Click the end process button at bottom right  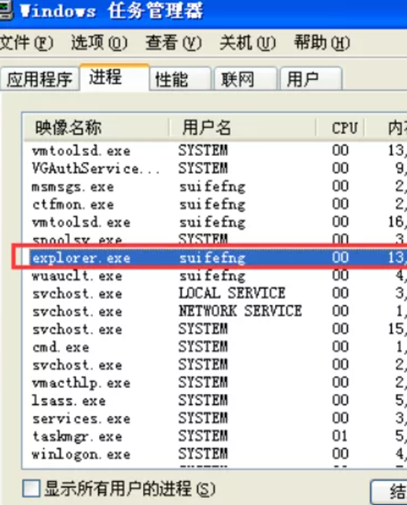click(x=389, y=492)
